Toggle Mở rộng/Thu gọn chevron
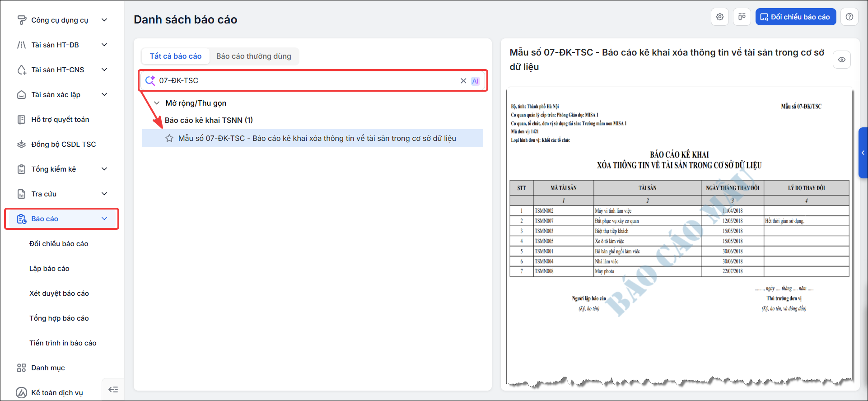The height and width of the screenshot is (401, 868). (x=157, y=103)
